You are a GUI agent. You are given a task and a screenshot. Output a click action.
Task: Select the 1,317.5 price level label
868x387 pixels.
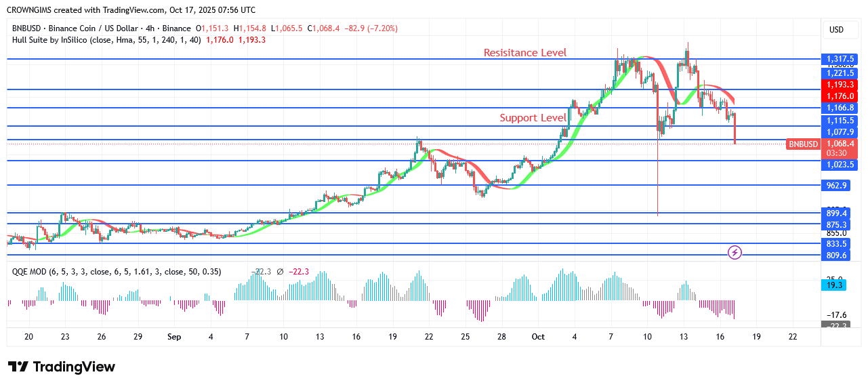point(840,59)
